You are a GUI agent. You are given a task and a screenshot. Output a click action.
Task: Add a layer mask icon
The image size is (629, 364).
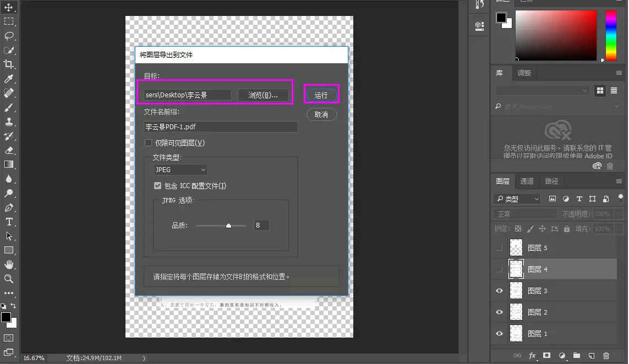pyautogui.click(x=547, y=356)
